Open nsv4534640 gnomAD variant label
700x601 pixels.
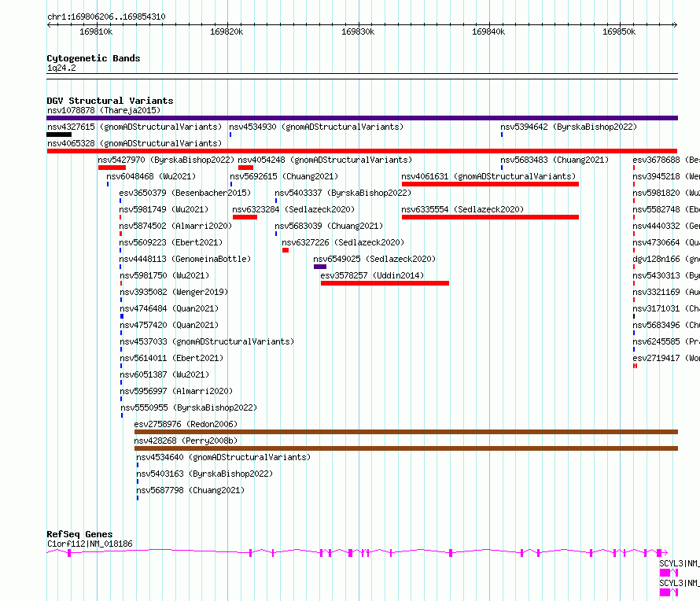click(x=223, y=457)
